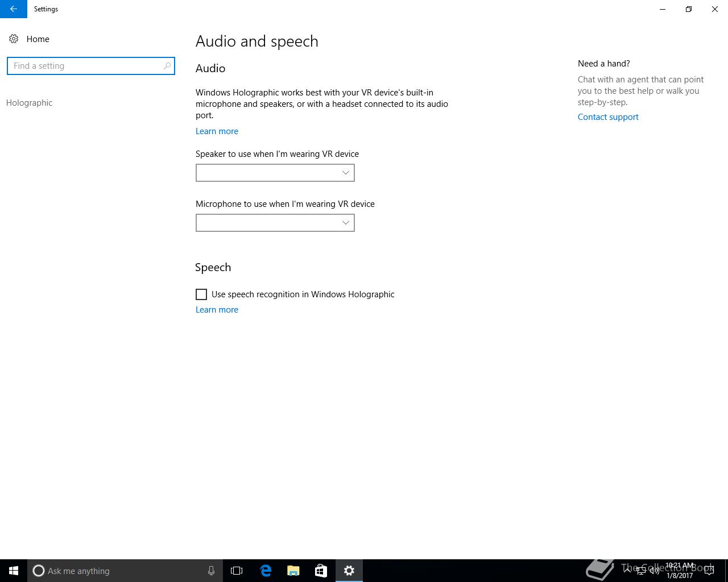The image size is (728, 582).
Task: Focus the Find a setting search box
Action: point(91,66)
